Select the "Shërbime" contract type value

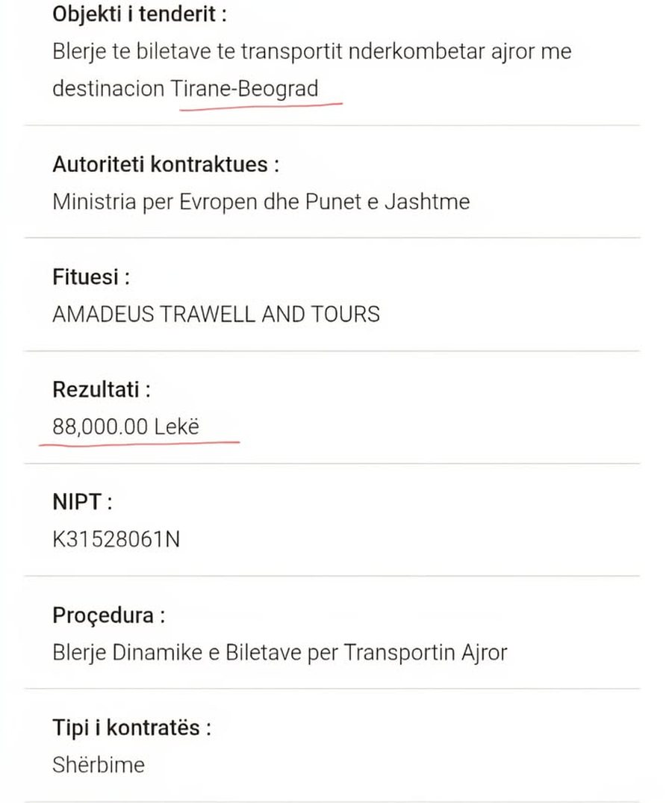pos(99,765)
